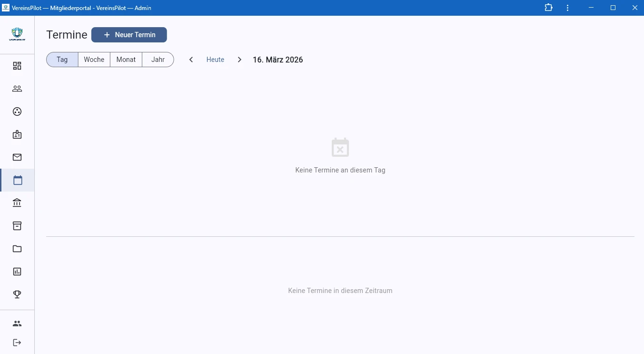Click the trophy icon in the sidebar
The width and height of the screenshot is (644, 354).
[17, 294]
